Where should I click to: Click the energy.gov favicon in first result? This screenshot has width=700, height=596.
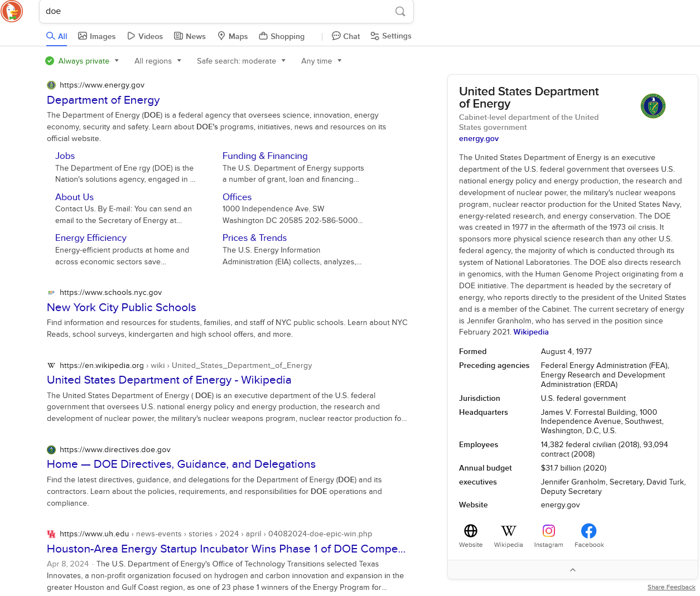(51, 85)
